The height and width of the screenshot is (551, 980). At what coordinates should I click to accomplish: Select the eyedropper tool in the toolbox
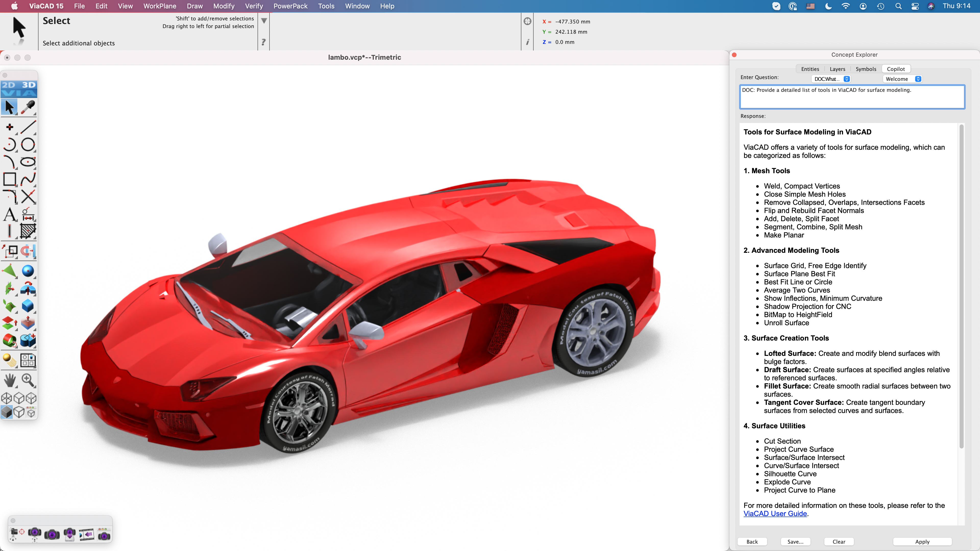(28, 107)
